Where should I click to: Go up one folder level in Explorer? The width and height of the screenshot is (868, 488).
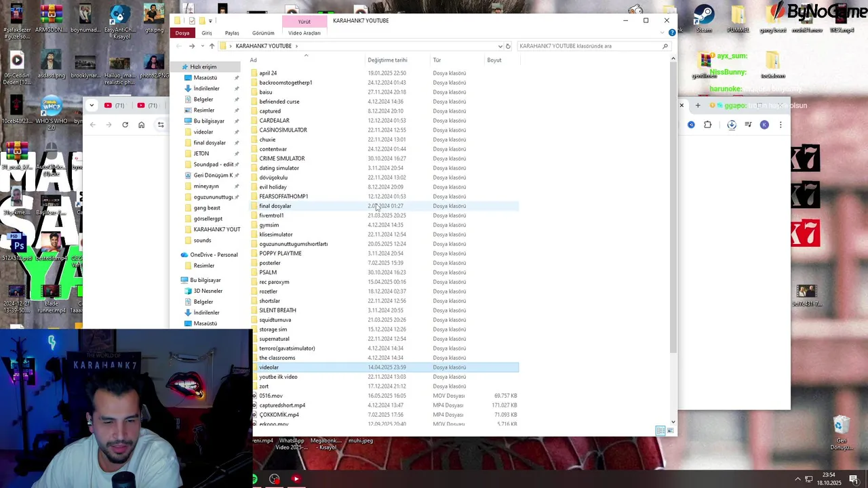pos(212,46)
